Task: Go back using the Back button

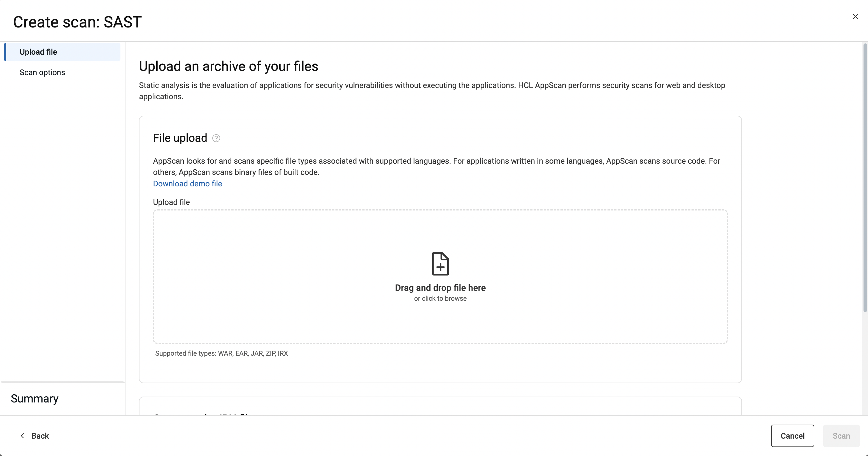Action: click(40, 436)
